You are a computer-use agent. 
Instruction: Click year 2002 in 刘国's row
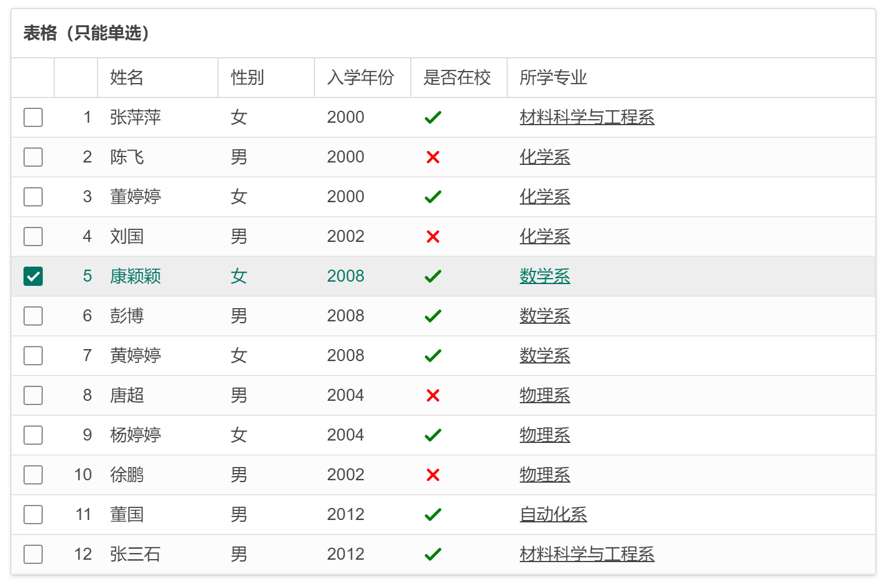tap(346, 237)
